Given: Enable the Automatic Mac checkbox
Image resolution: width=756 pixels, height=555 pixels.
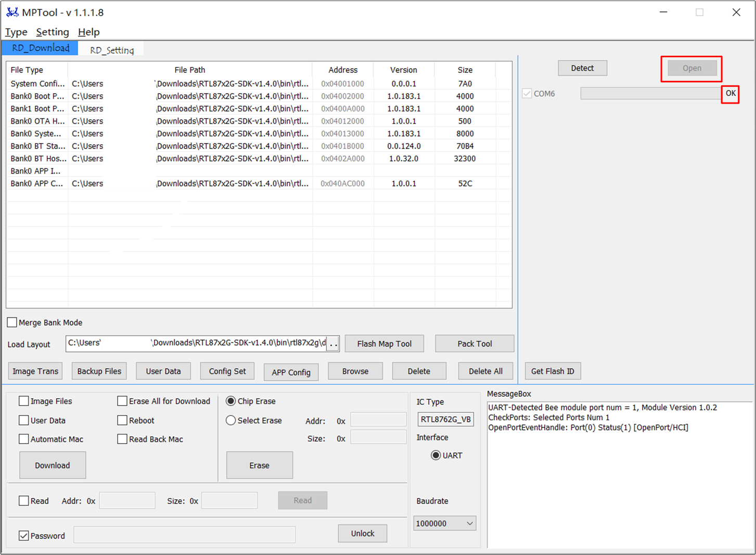Looking at the screenshot, I should 24,439.
